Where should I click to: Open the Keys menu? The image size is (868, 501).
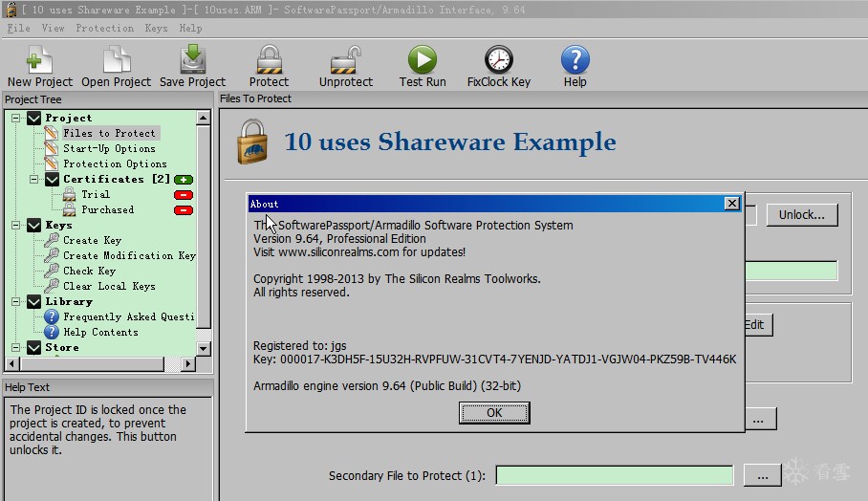coord(156,29)
